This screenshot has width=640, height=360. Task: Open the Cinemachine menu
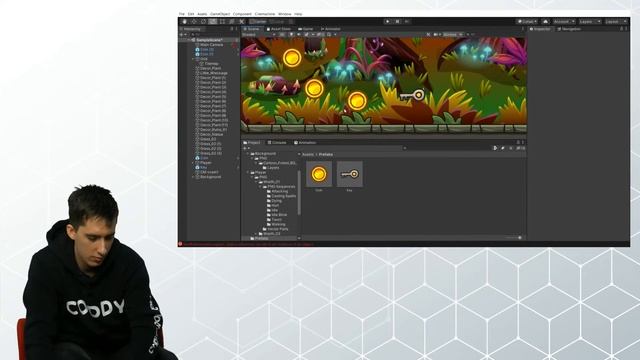[x=265, y=14]
